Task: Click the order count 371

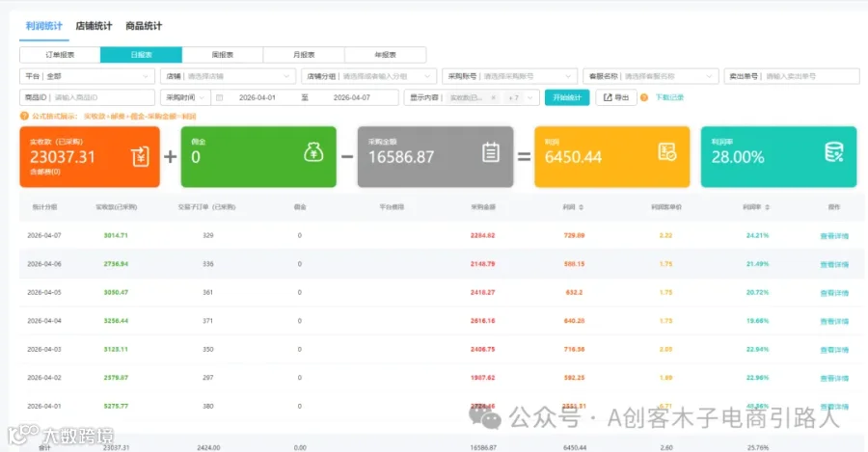Action: [207, 321]
